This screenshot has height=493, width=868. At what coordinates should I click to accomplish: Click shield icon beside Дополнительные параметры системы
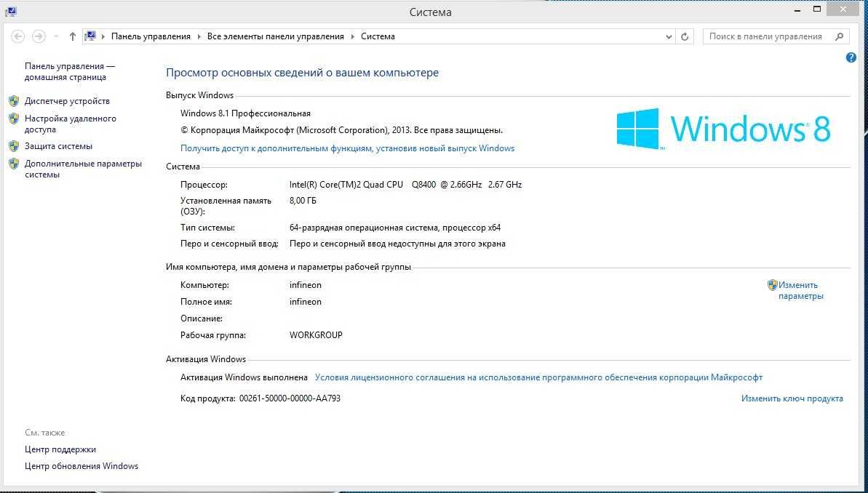pos(14,164)
